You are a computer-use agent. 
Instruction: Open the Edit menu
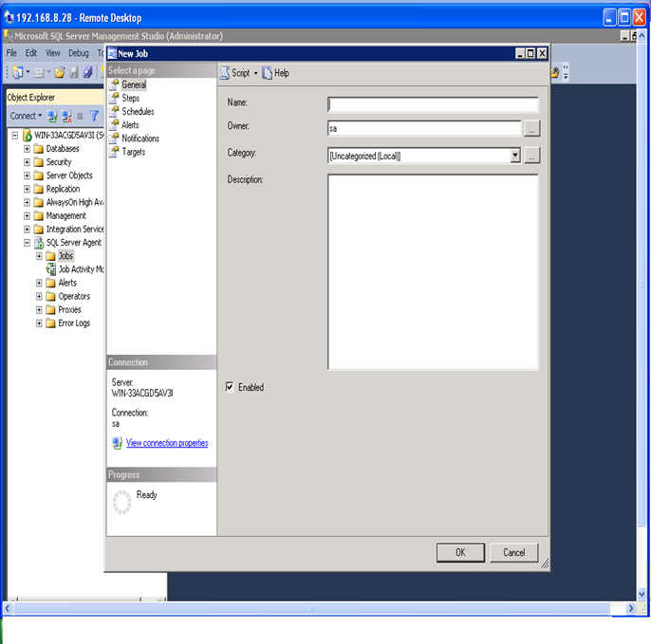tap(31, 53)
